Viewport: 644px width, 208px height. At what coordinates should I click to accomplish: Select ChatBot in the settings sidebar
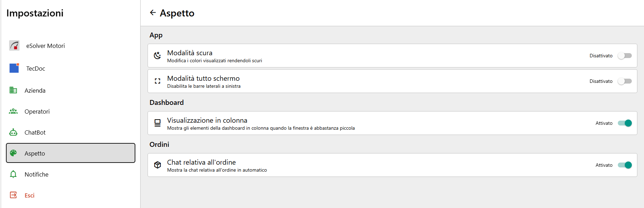70,132
